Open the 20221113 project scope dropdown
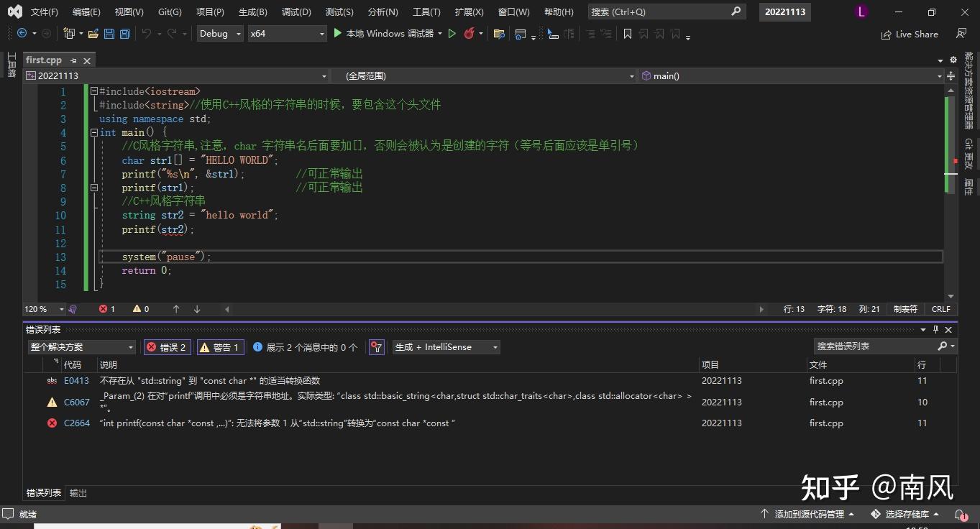The height and width of the screenshot is (529, 980). [177, 75]
